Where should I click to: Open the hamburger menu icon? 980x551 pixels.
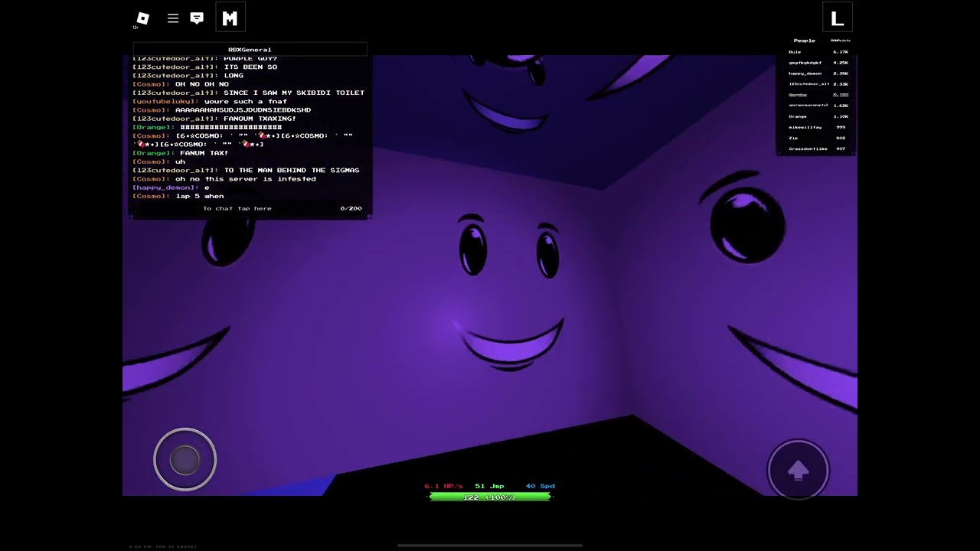(173, 18)
